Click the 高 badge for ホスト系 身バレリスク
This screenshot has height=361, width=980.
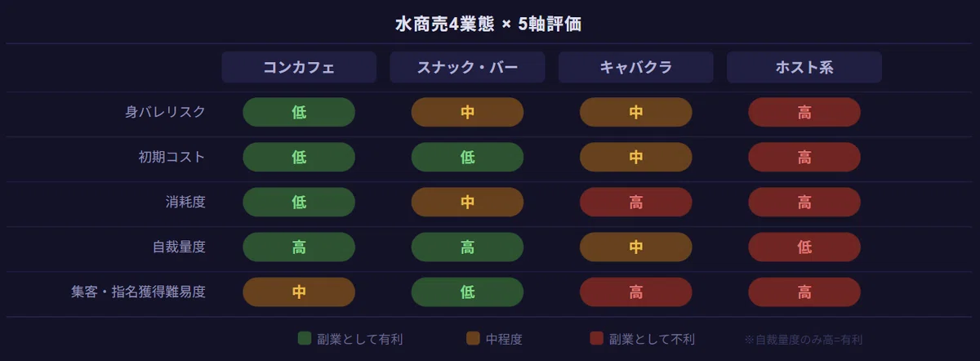click(x=804, y=113)
